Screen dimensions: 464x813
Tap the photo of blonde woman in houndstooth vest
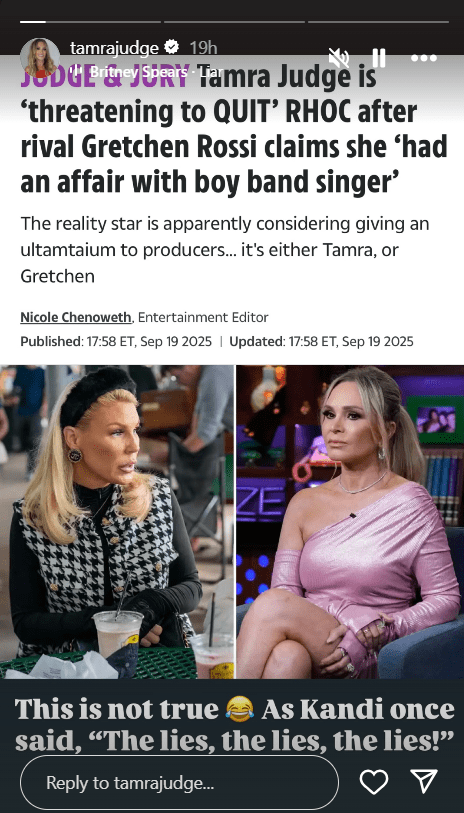coord(117,522)
